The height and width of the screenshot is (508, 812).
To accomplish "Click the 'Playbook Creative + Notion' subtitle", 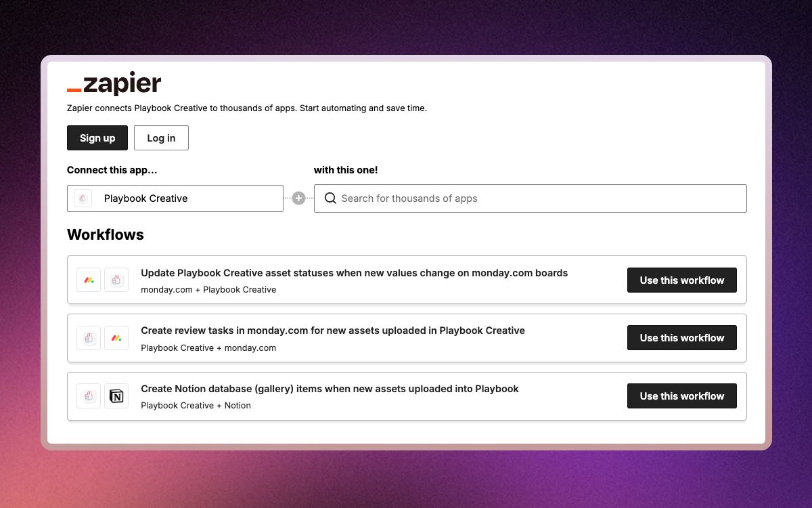I will coord(196,405).
